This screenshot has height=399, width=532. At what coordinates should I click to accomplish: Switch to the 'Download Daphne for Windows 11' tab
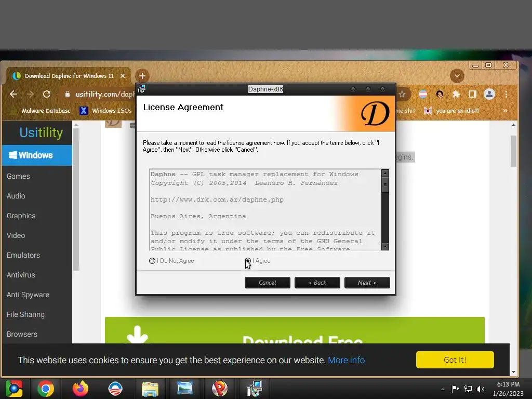click(x=68, y=76)
